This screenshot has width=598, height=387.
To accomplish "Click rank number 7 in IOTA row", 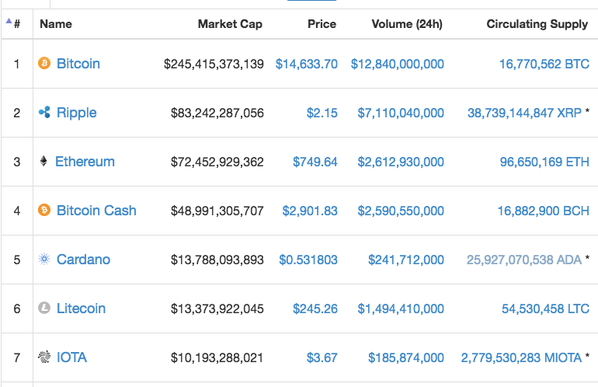I will tap(17, 358).
